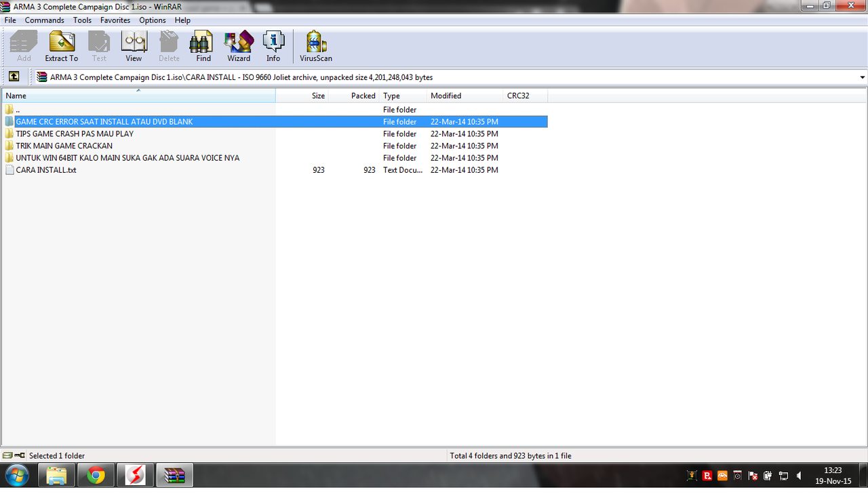Sort by Packed column header
This screenshot has width=868, height=494.
pos(354,96)
